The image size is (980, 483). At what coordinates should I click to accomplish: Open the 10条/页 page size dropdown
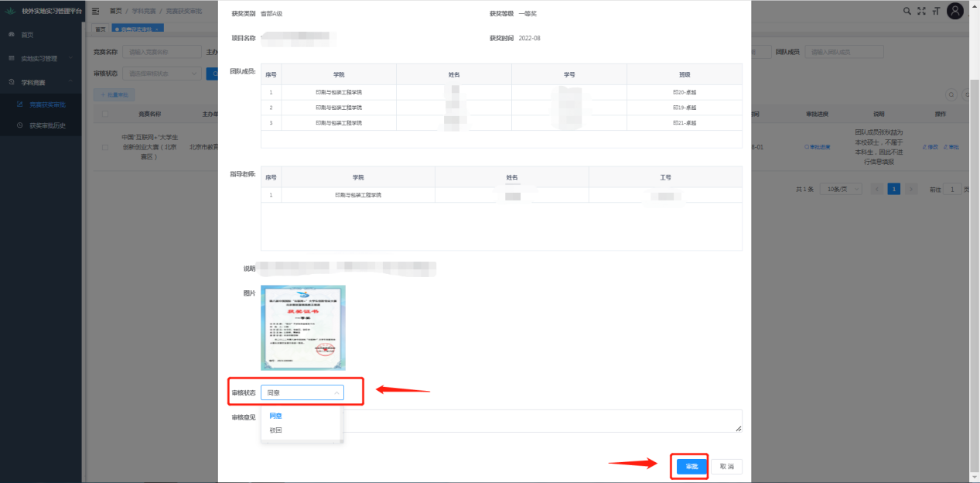(x=842, y=189)
